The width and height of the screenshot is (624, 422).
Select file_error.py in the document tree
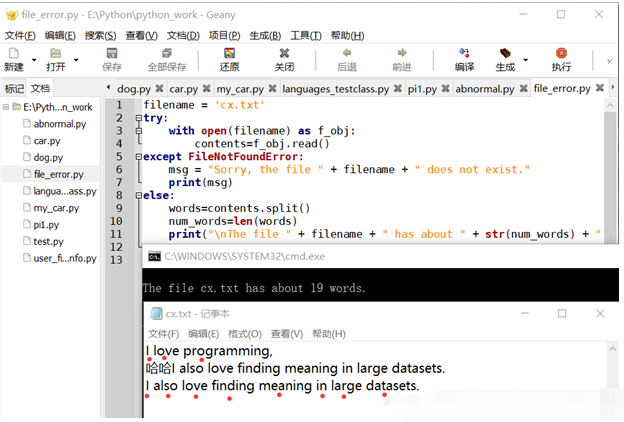point(58,174)
